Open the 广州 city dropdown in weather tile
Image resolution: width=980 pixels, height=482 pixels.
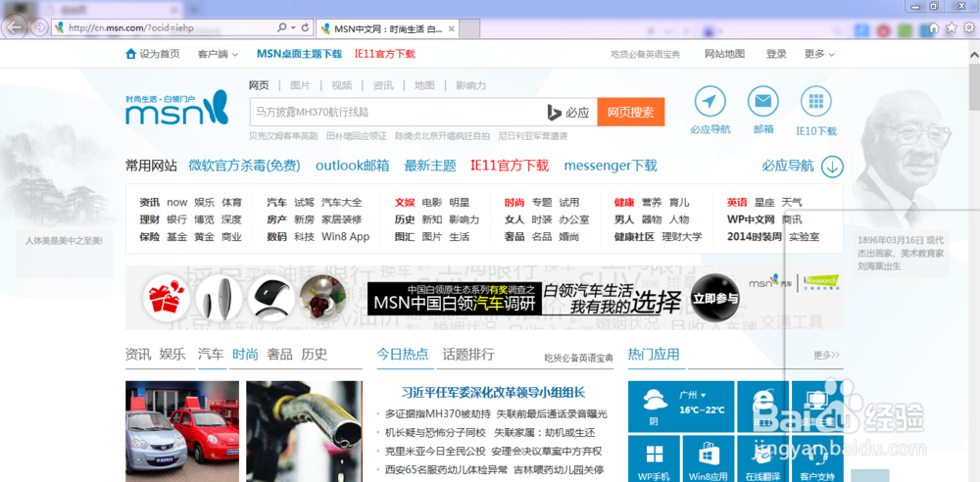pyautogui.click(x=692, y=396)
